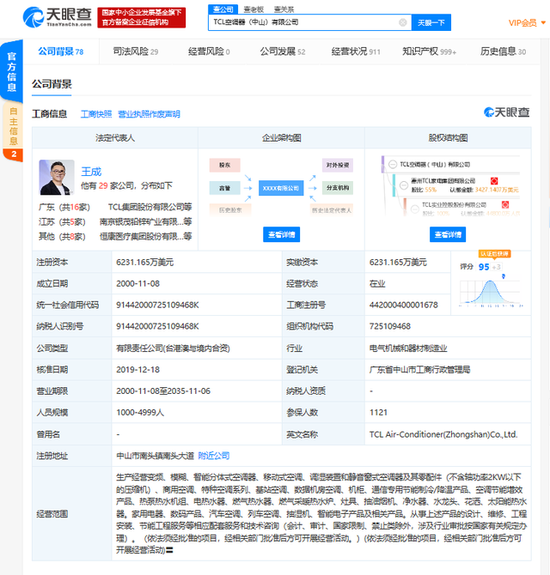Click the 统一社会信用代码 value 91442000725109468K

point(158,305)
